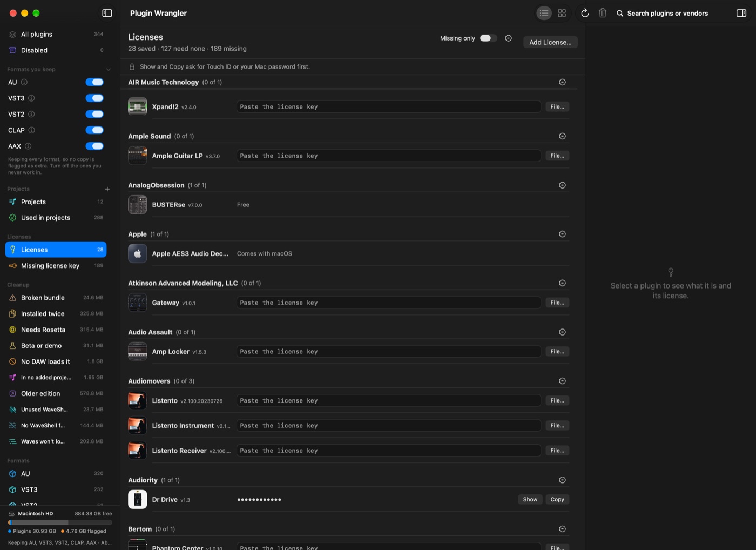The height and width of the screenshot is (550, 756).
Task: Click the Apple AES3 plugin icon
Action: point(137,253)
